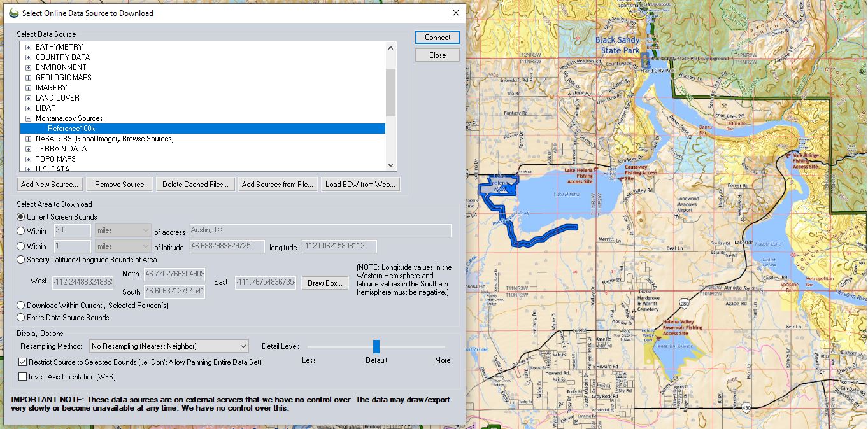The width and height of the screenshot is (868, 429).
Task: Click Add Sources from File button
Action: click(x=278, y=185)
